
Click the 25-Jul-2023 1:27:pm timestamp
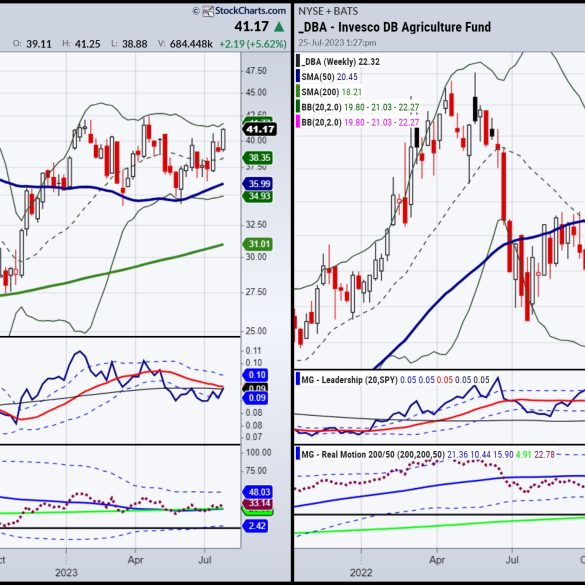click(x=337, y=43)
